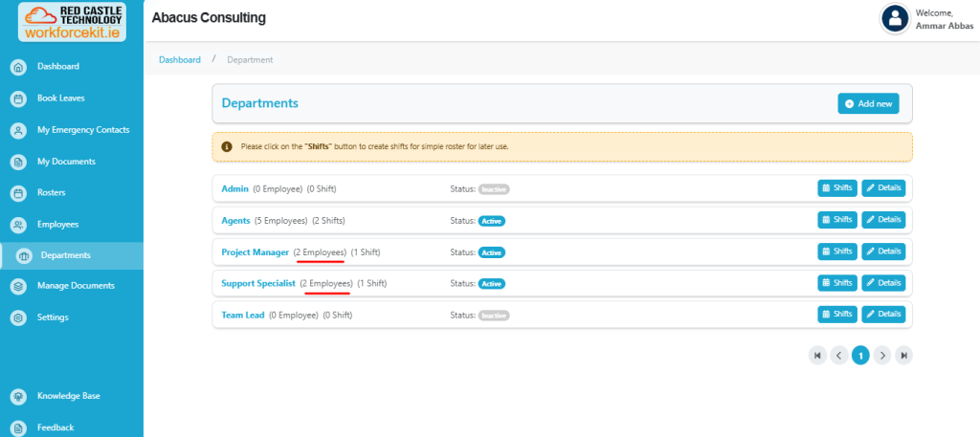Screen dimensions: 980x437
Task: Click the Support Specialist department name link
Action: 256,284
